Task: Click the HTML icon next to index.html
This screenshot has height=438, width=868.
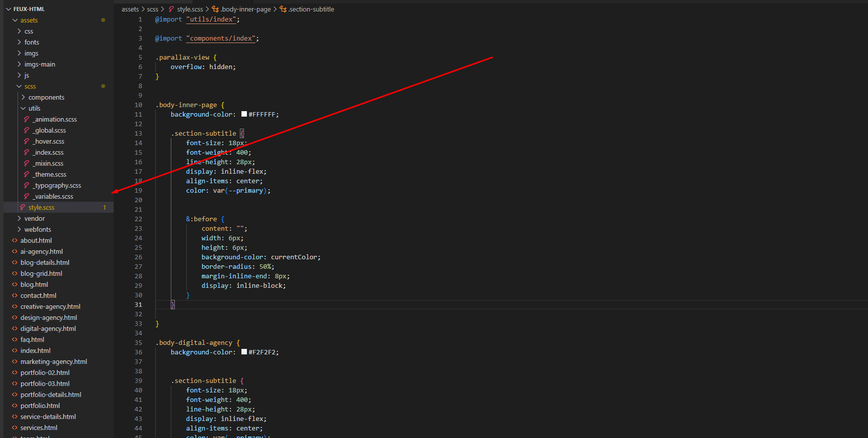Action: 15,350
